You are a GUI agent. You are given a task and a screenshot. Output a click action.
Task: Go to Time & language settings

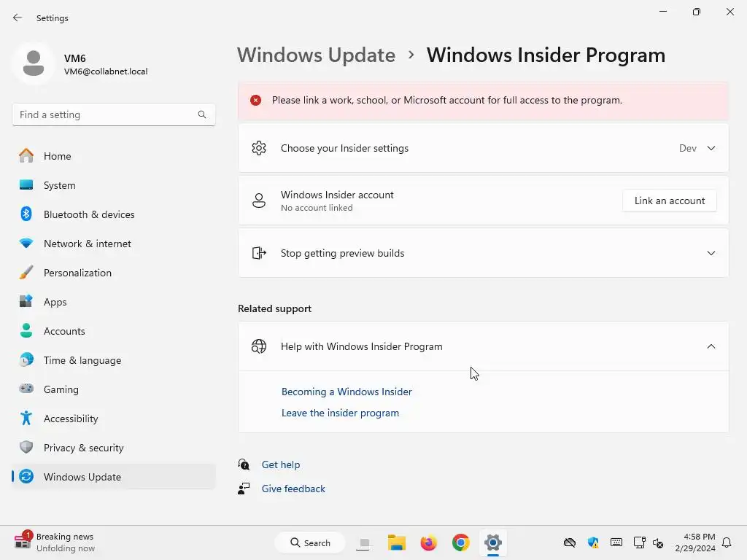(113, 360)
